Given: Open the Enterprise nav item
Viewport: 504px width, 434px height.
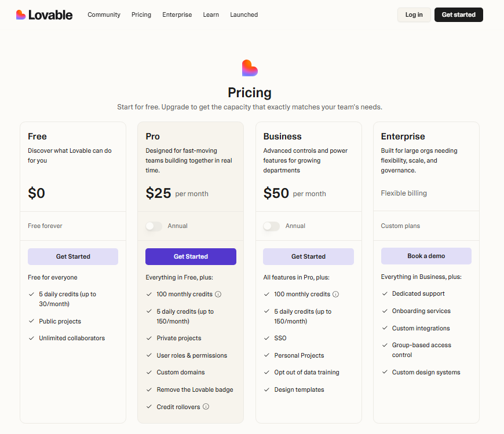Looking at the screenshot, I should (x=177, y=15).
